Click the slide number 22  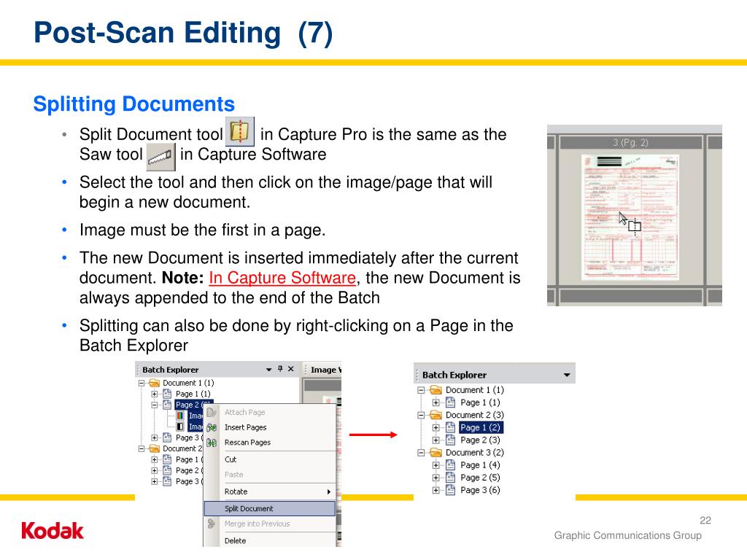click(x=705, y=520)
